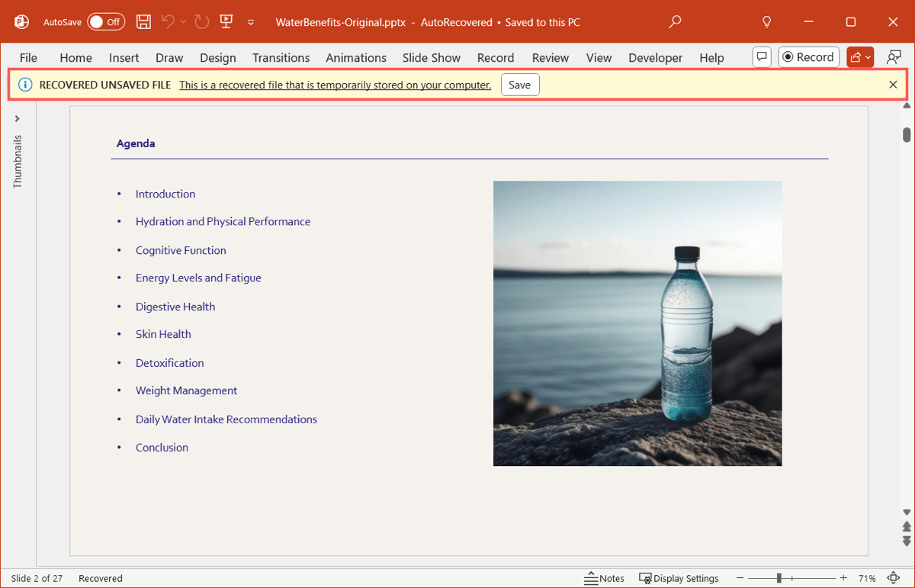The width and height of the screenshot is (915, 588).
Task: Jump to previous slide double-arrow icon
Action: (x=907, y=526)
